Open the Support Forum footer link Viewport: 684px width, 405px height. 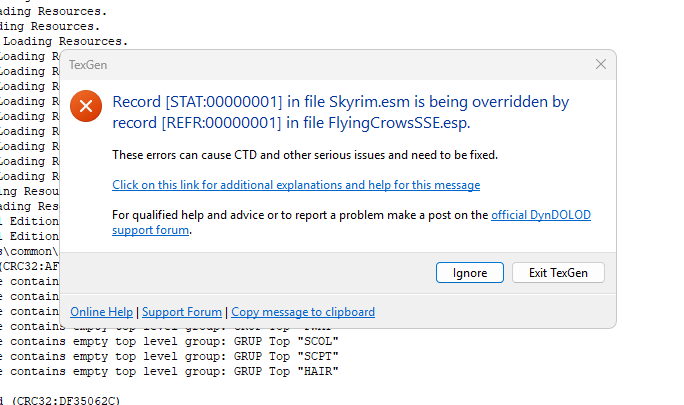(182, 312)
